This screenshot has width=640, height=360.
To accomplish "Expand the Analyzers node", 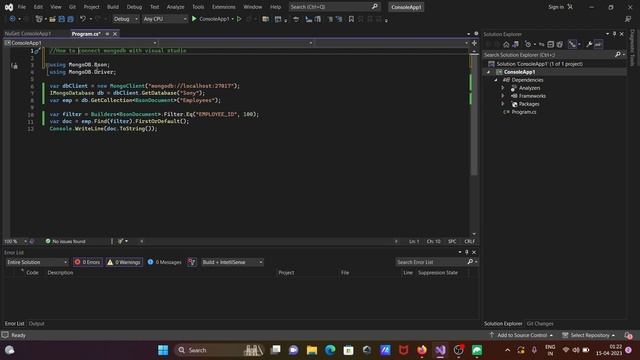I will tap(503, 88).
